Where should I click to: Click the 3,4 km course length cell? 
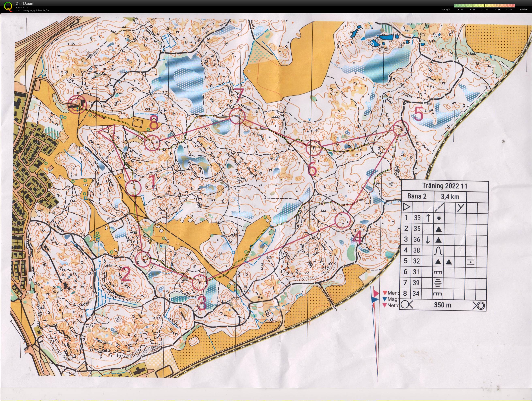pos(450,197)
